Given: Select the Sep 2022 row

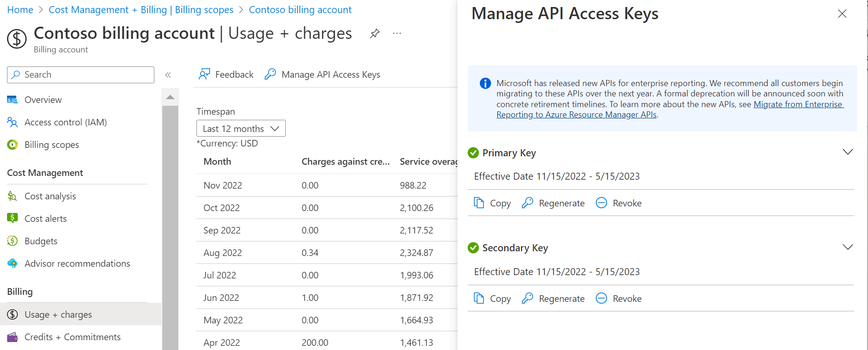Looking at the screenshot, I should 327,230.
